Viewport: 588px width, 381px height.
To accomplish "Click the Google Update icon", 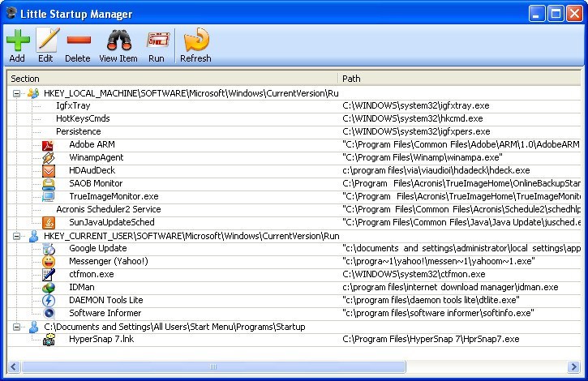I will pos(49,249).
